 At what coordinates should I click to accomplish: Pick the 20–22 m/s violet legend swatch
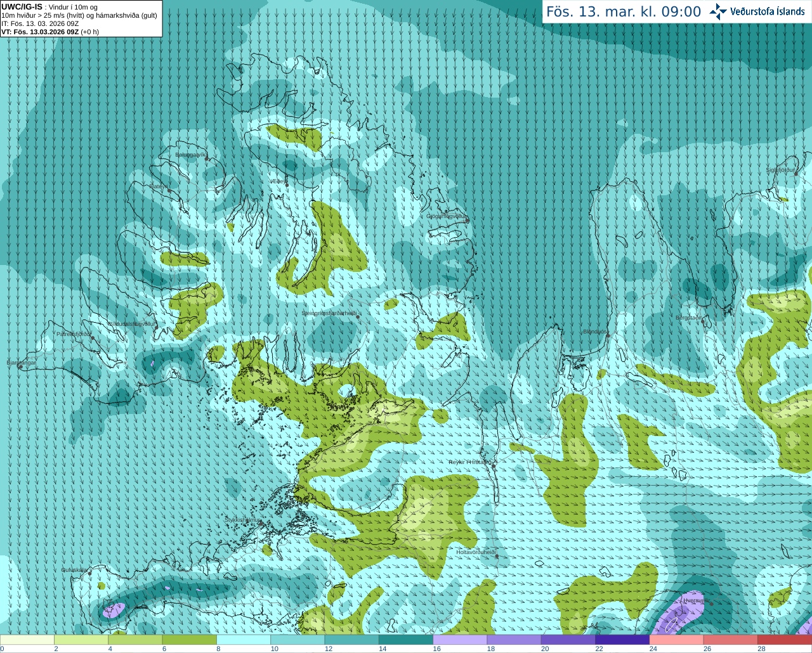(x=568, y=640)
